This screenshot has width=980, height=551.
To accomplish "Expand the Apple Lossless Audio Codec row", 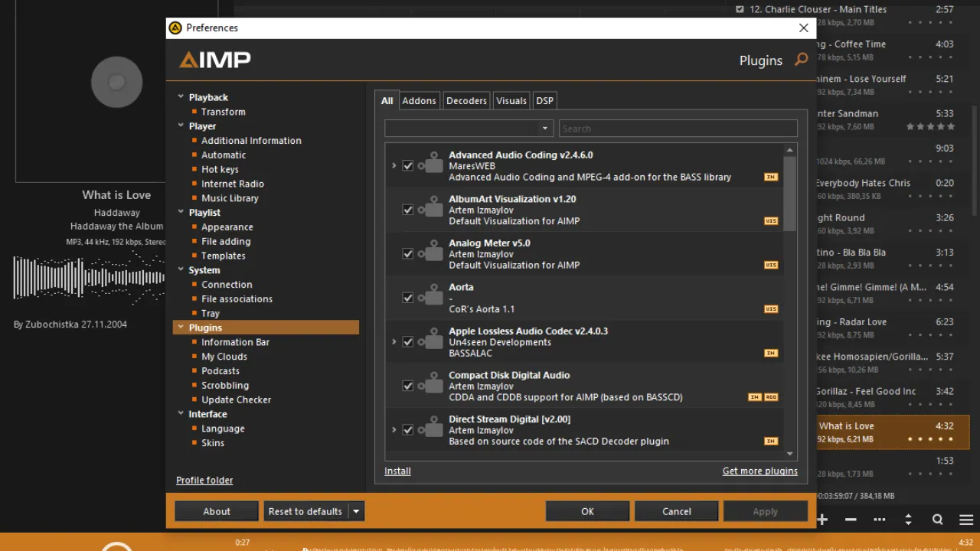I will pos(394,342).
